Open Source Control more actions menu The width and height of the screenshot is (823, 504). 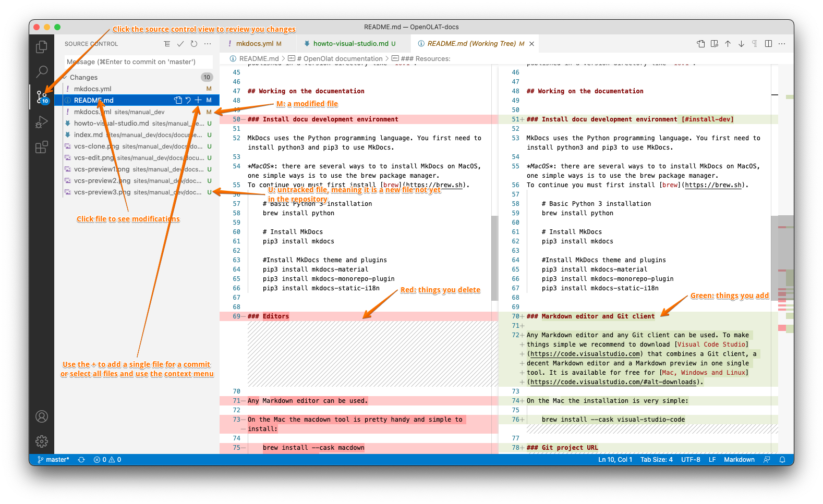pyautogui.click(x=208, y=44)
